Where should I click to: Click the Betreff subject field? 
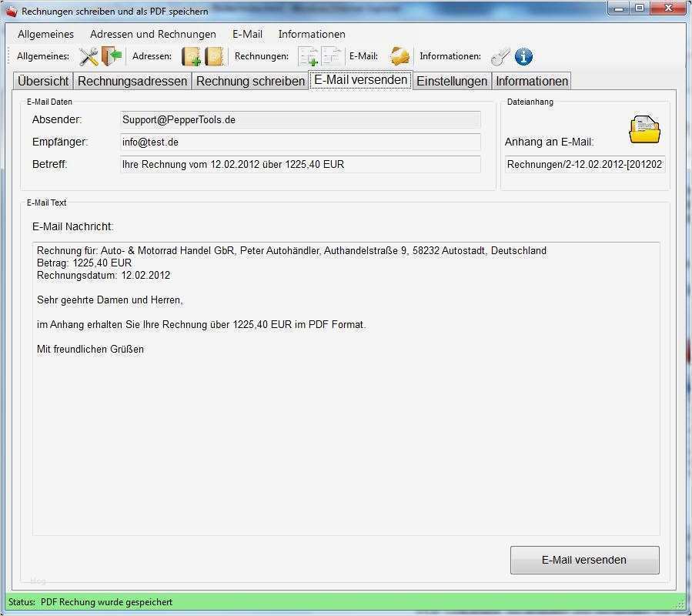pos(300,164)
